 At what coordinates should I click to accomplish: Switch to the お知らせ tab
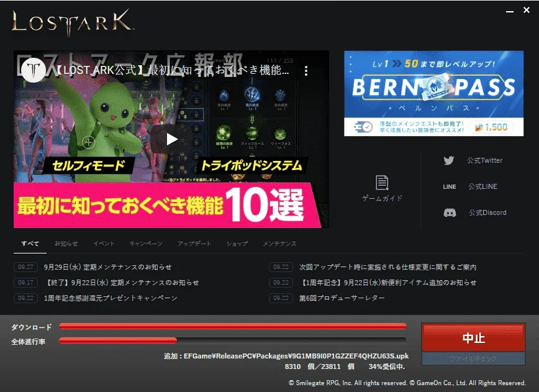(x=66, y=244)
